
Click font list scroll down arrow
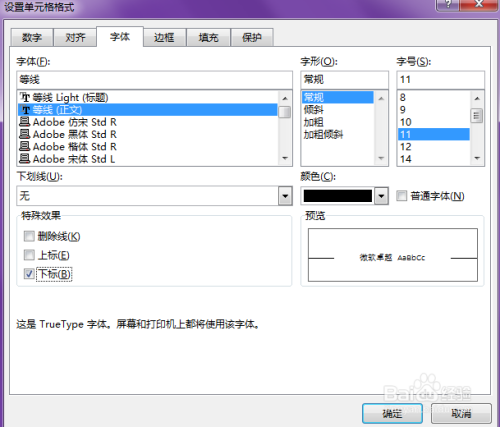285,158
